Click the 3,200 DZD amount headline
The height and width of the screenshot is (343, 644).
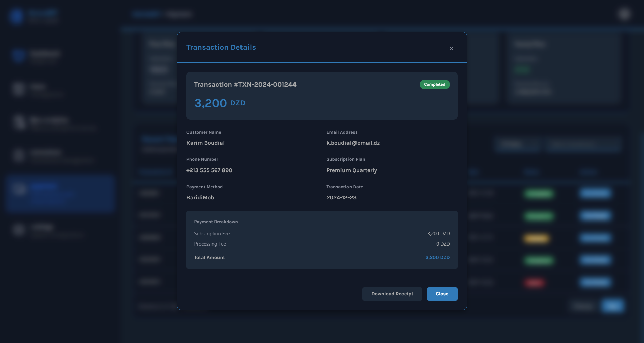[x=220, y=103]
